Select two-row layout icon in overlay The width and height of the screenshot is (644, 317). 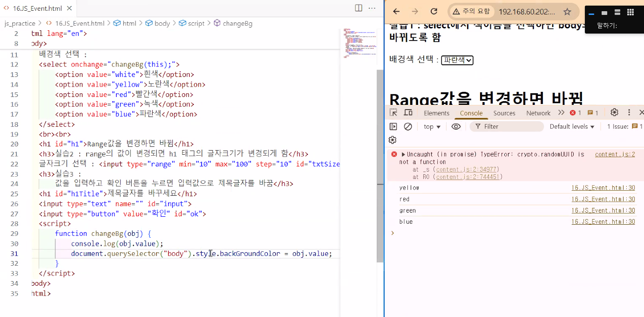coord(617,13)
